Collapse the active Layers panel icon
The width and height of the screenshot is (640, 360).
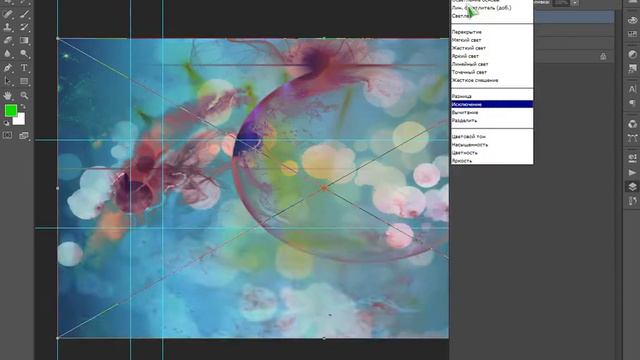[632, 187]
